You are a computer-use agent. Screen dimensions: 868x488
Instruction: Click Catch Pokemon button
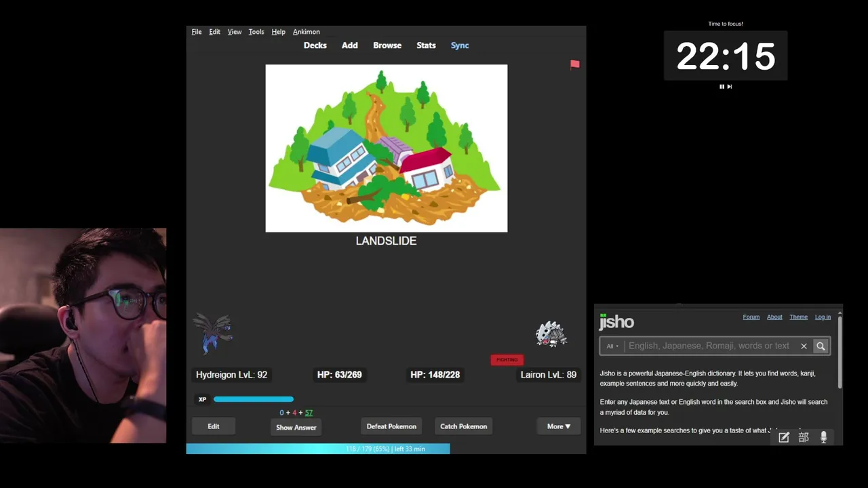pyautogui.click(x=464, y=426)
